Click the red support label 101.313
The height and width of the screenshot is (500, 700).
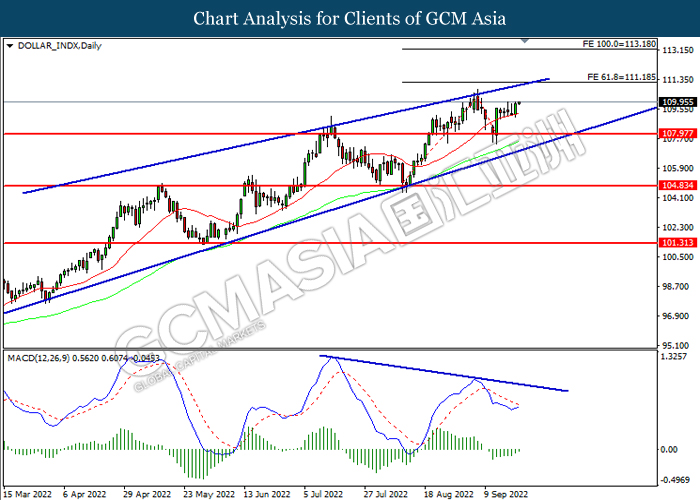tap(677, 243)
